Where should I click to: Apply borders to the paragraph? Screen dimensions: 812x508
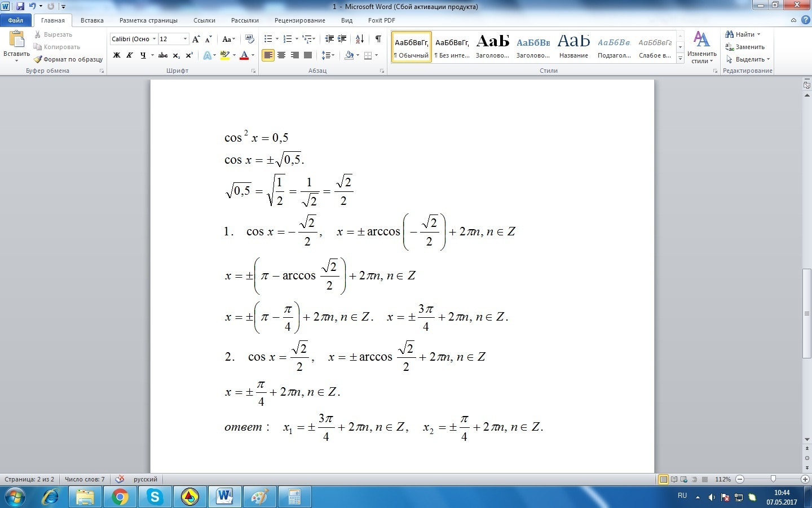coord(368,55)
